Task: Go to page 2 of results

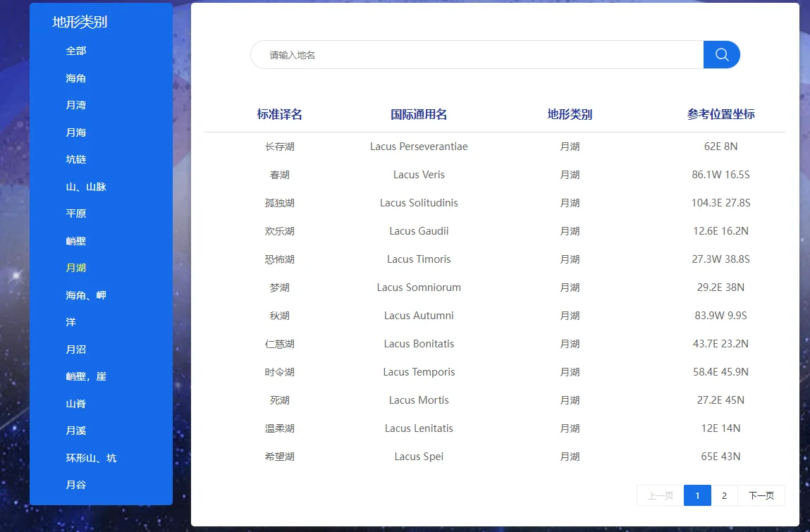Action: [x=724, y=495]
